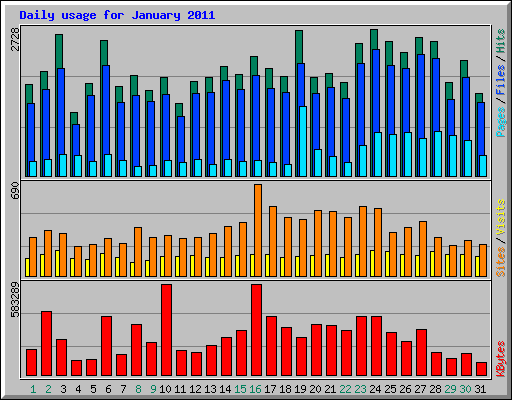Viewport: 512px width, 400px height.
Task: Click day 18 on the x-axis
Action: click(x=285, y=389)
